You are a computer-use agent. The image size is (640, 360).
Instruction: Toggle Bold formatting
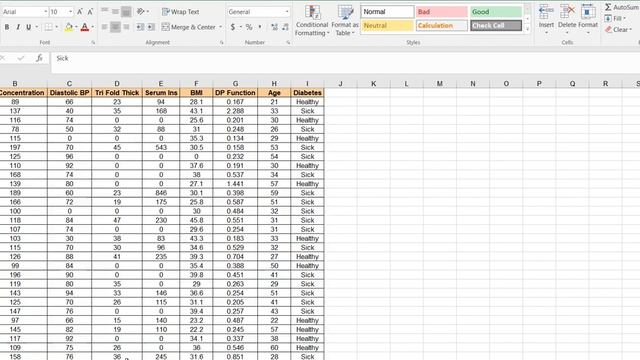click(7, 27)
